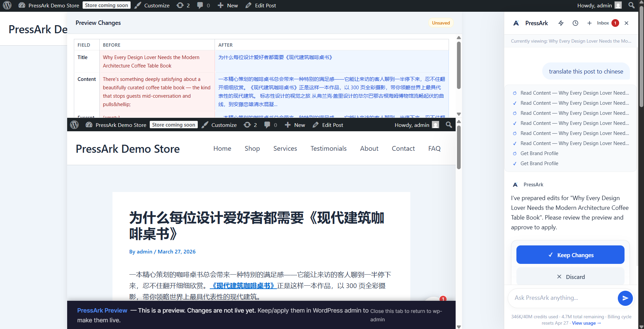Open the WordPress logo menu in top admin bar
Screen dimensions: 644x329
tap(7, 5)
